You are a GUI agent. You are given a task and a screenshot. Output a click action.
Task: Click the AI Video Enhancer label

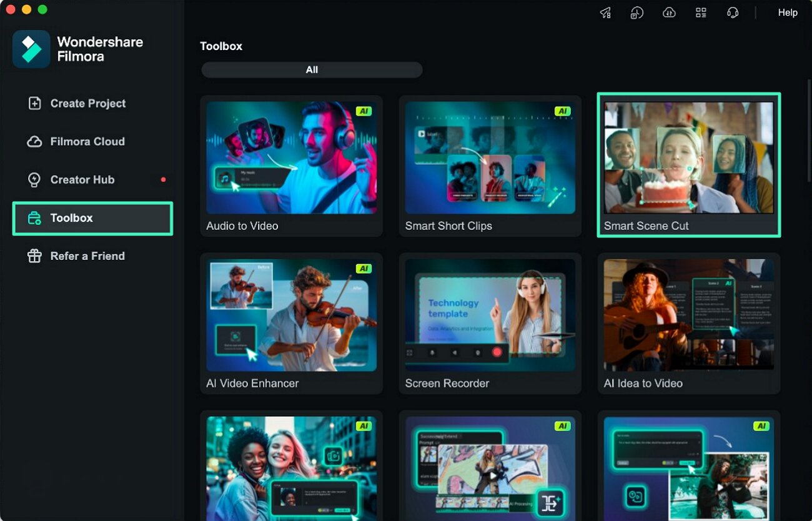tap(253, 384)
